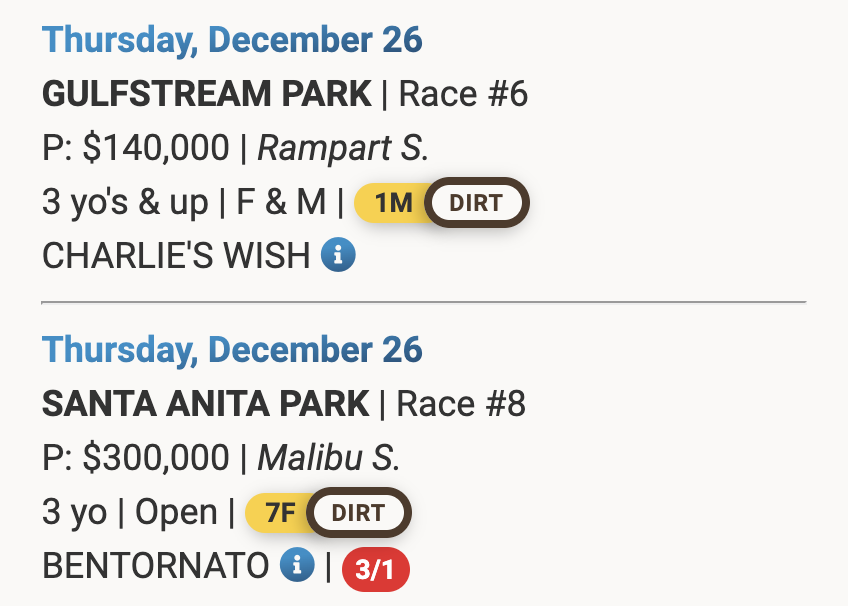
Task: Open the Malibu S. race name
Action: 329,458
